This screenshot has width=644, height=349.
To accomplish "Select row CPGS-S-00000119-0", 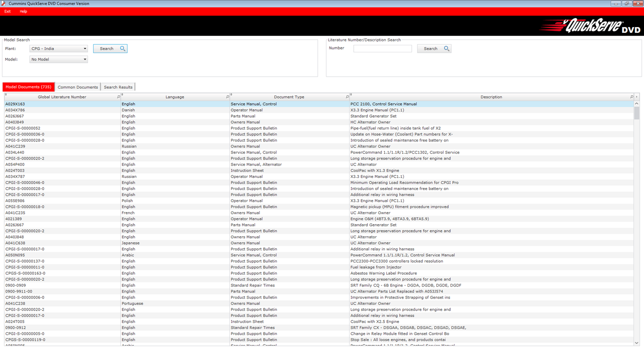I will (318, 340).
